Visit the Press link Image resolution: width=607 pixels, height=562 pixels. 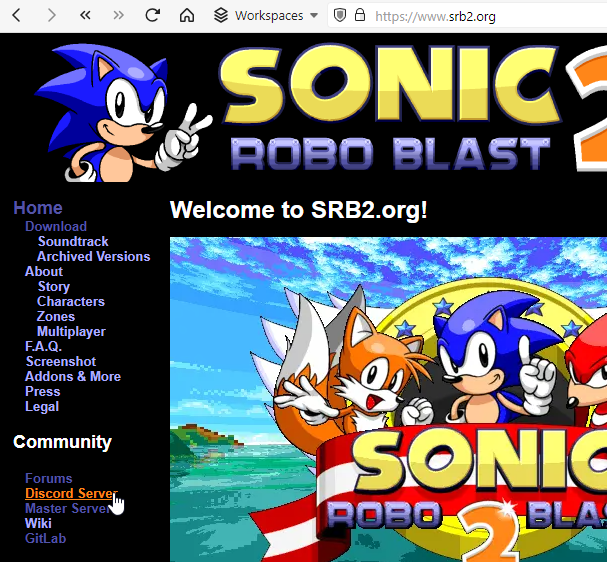point(43,392)
